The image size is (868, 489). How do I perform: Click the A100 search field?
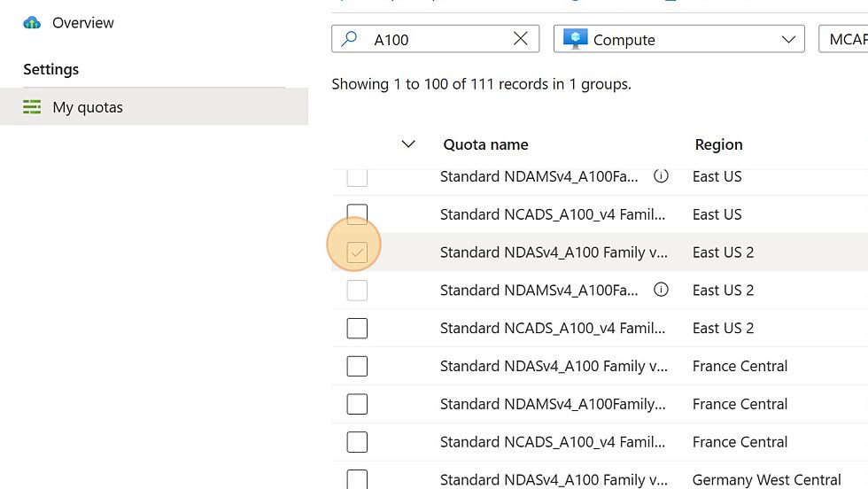pos(435,39)
